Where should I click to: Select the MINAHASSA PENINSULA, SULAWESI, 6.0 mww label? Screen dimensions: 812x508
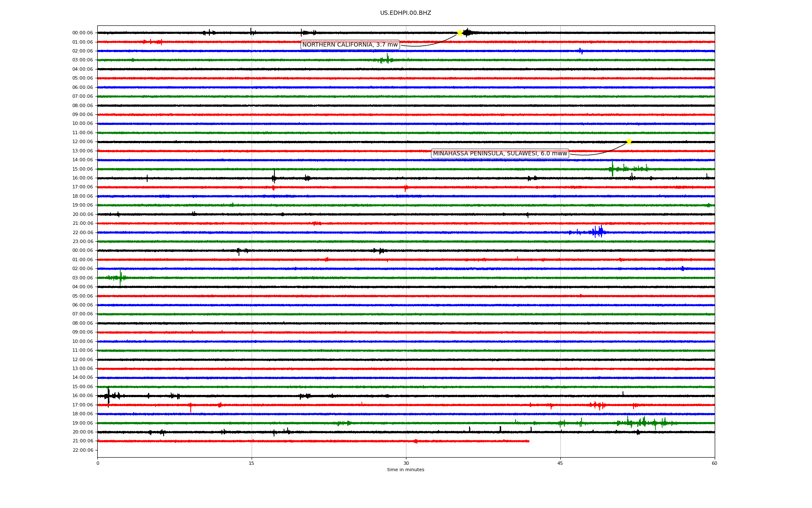point(500,154)
